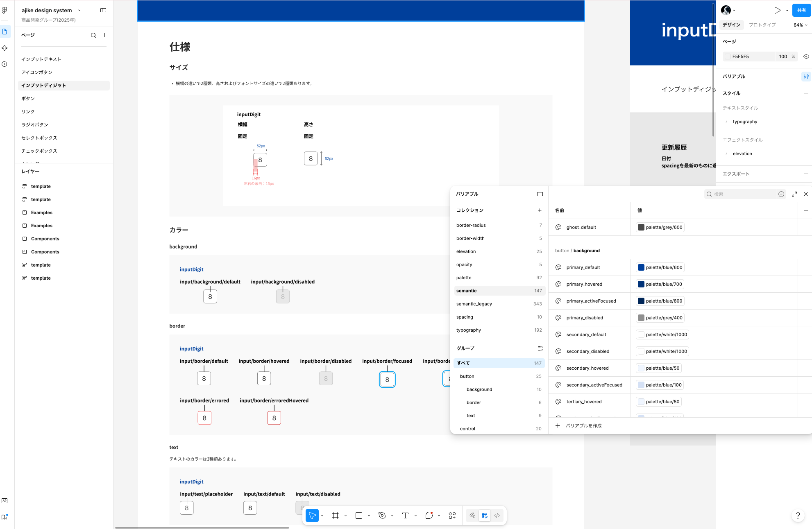Toggle the variables sidebar panel icon
812x529 pixels.
[540, 194]
